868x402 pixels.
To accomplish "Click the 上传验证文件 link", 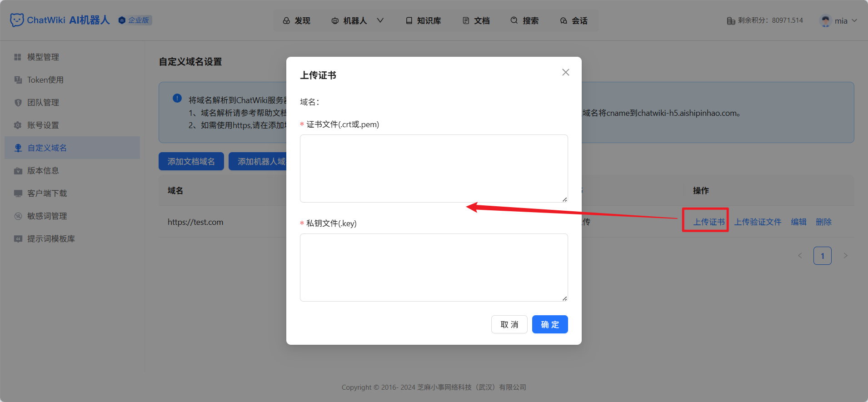I will click(x=758, y=222).
